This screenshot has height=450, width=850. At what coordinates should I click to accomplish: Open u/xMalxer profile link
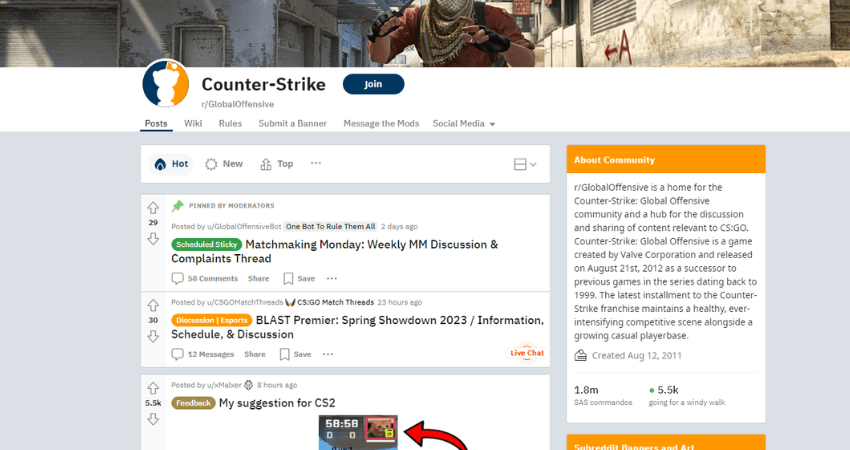tap(224, 385)
